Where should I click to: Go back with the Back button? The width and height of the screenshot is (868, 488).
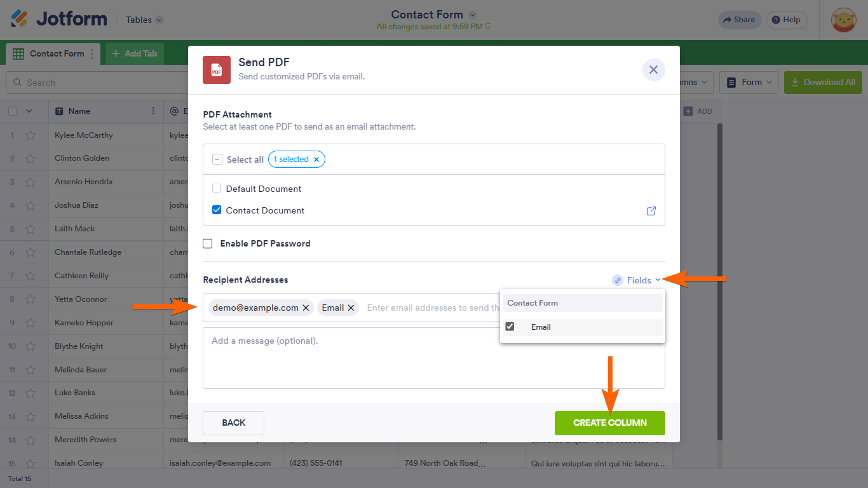233,423
